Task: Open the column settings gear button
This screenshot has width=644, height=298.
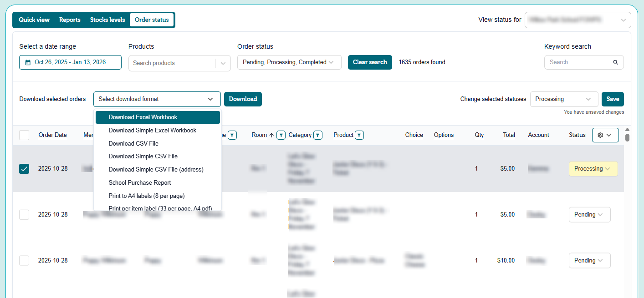Action: pos(605,135)
